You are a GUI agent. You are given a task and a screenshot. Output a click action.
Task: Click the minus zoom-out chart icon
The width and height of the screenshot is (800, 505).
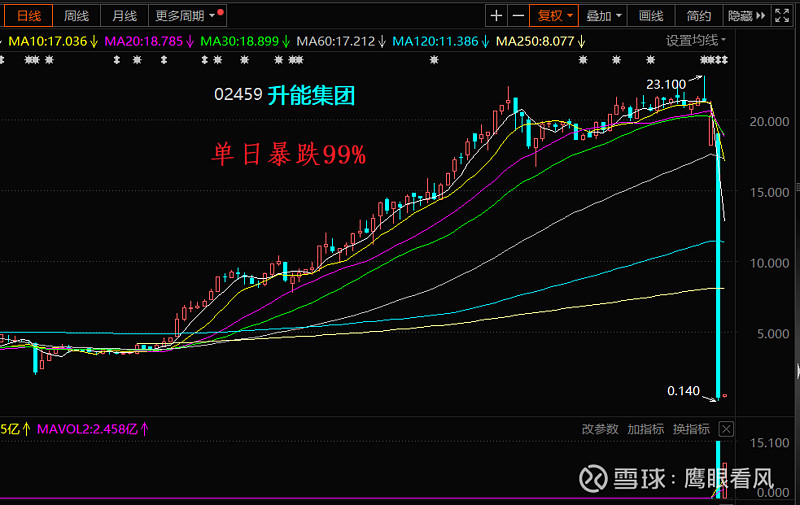[518, 16]
